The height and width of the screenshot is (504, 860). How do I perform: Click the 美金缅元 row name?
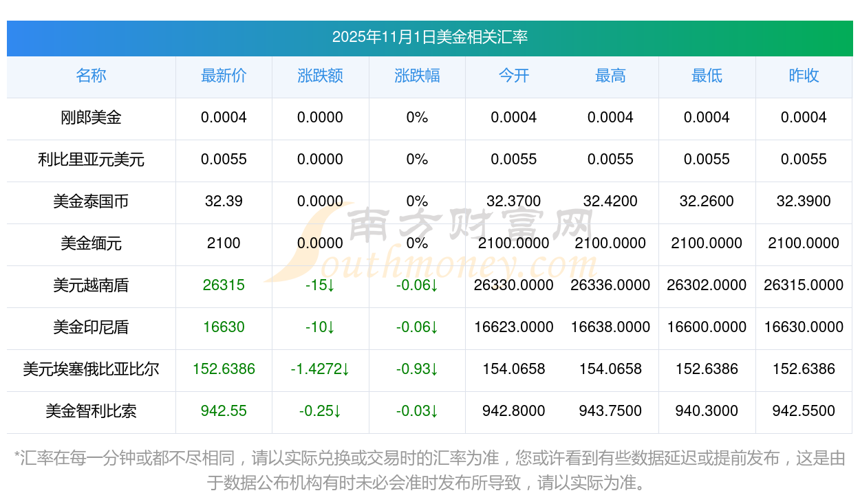91,243
